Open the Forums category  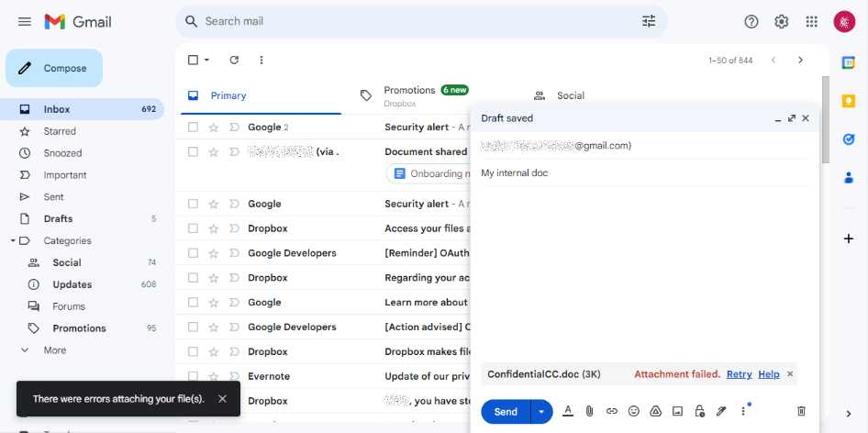coord(82,306)
